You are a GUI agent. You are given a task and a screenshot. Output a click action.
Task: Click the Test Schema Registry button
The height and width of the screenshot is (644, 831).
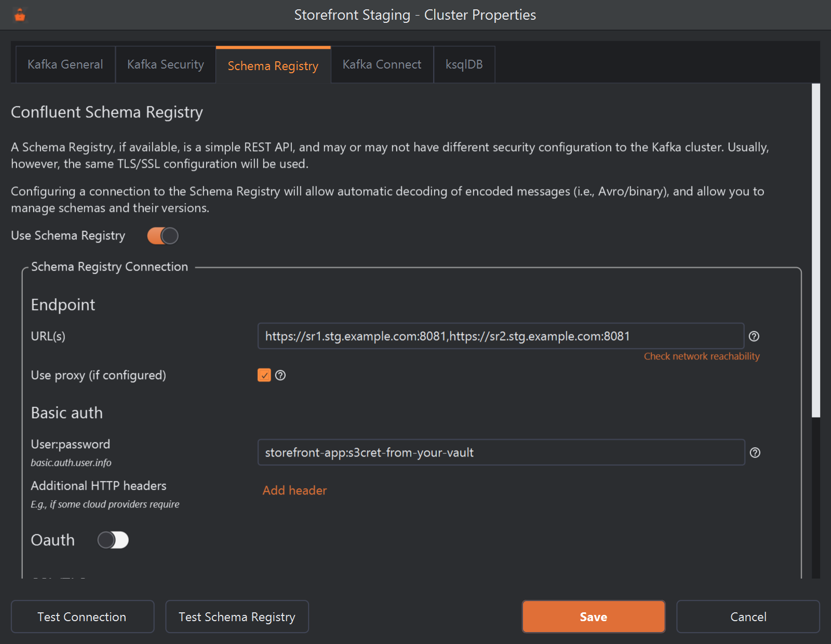237,617
